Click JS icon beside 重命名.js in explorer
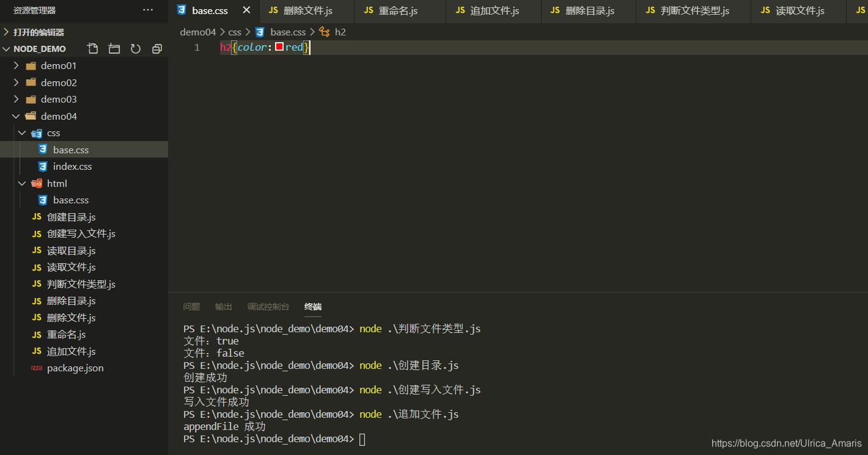 37,335
